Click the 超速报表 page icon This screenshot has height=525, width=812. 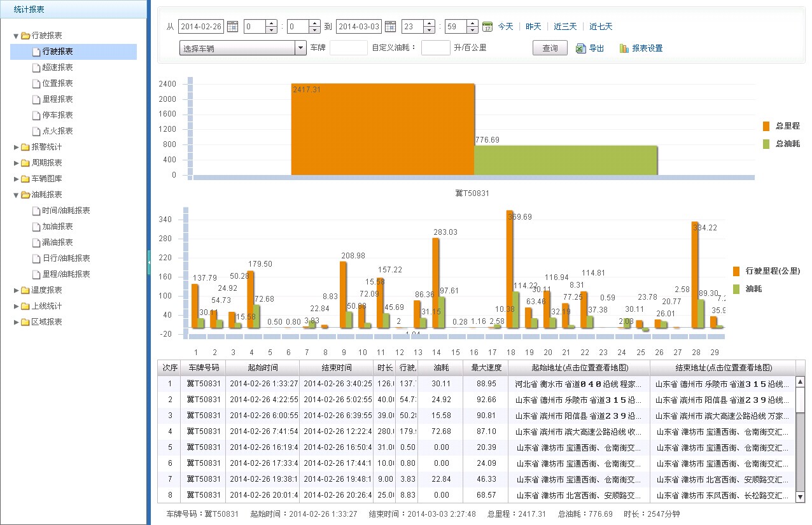(36, 67)
